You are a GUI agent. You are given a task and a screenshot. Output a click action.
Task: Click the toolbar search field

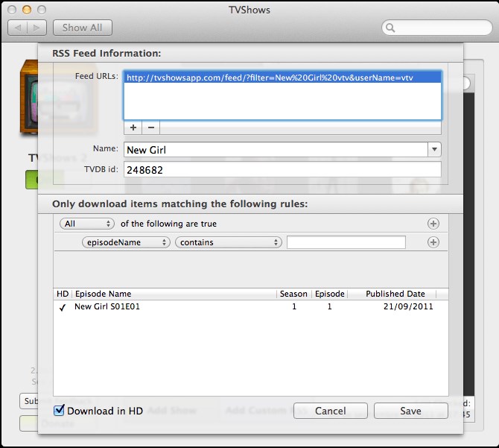pos(437,28)
